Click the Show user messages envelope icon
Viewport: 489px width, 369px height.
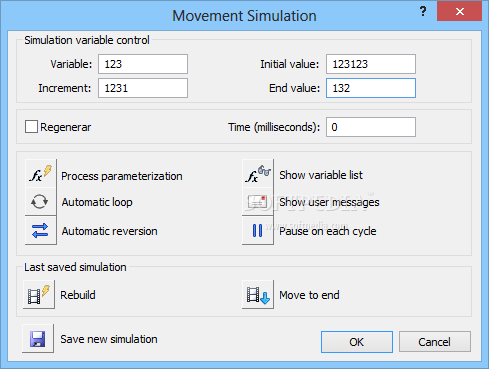point(258,202)
